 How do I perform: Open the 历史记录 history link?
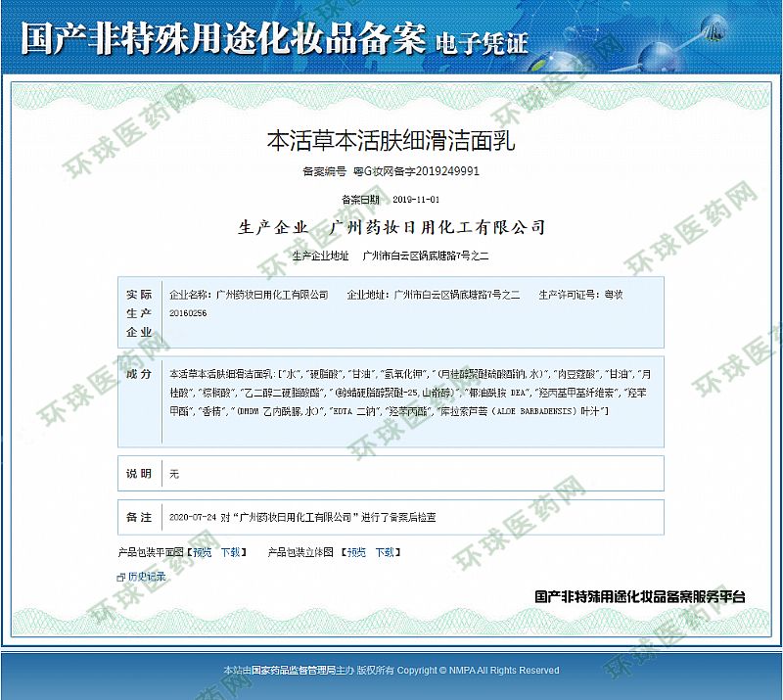pos(147,578)
